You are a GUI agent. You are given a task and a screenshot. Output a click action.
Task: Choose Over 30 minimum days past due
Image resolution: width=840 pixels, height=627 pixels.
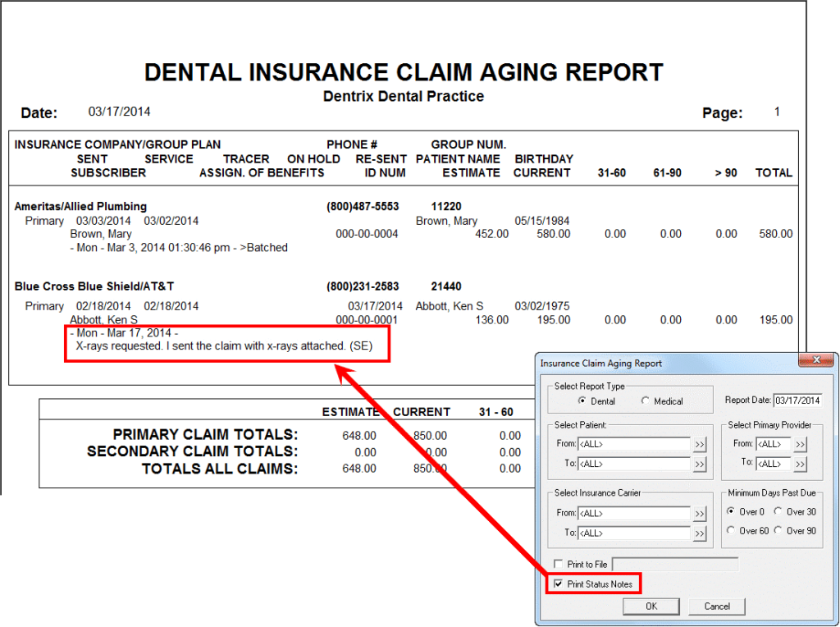click(778, 512)
